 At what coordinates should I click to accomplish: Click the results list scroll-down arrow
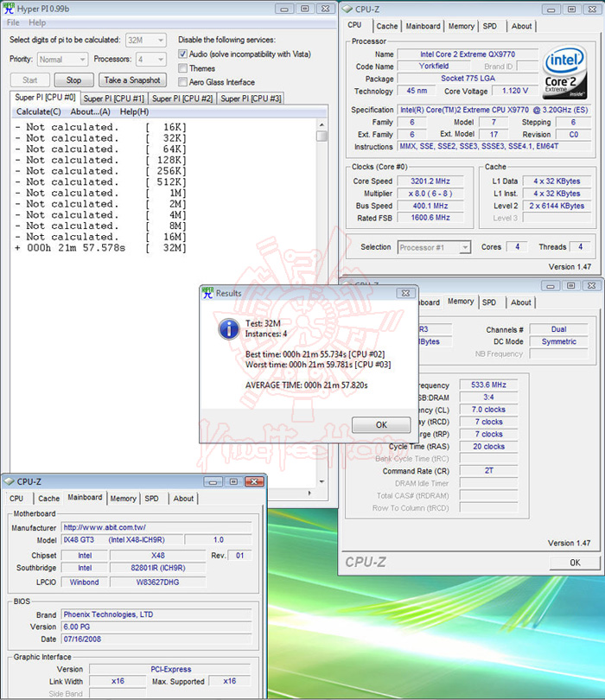tap(322, 482)
